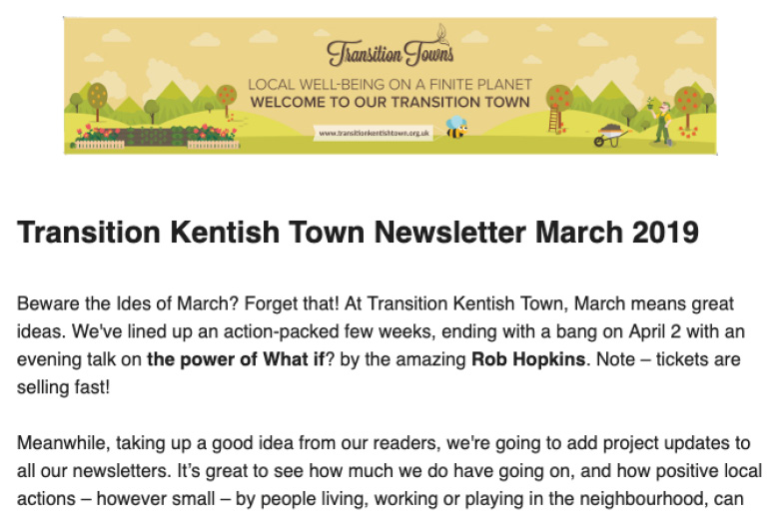
Task: Click the 'Meanwhile, taking up a good idea' paragraph
Action: (x=389, y=470)
